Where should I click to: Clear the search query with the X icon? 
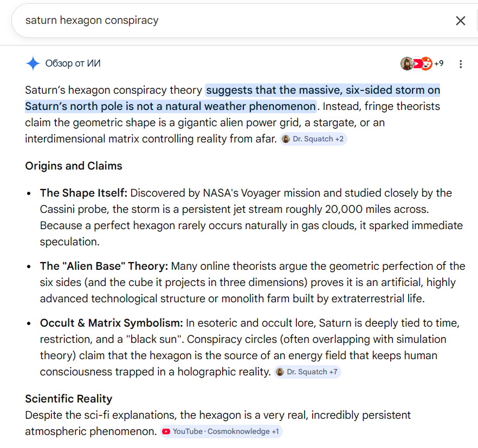(x=460, y=21)
